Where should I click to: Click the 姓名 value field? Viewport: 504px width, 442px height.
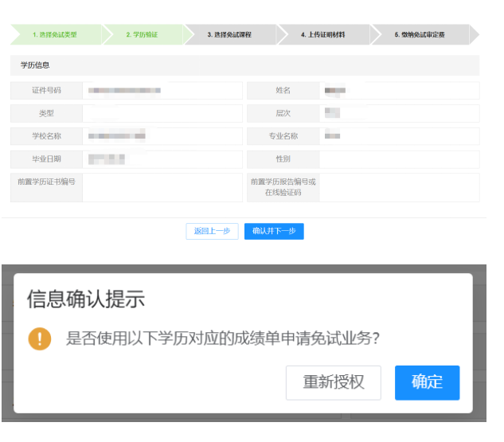click(x=398, y=91)
